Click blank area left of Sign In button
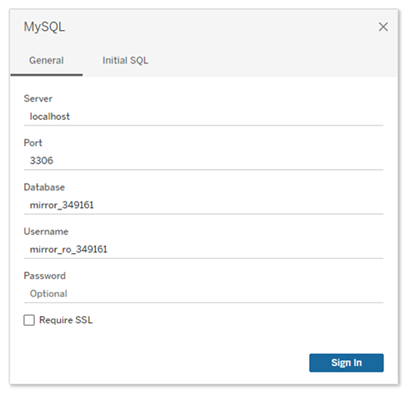 167,363
